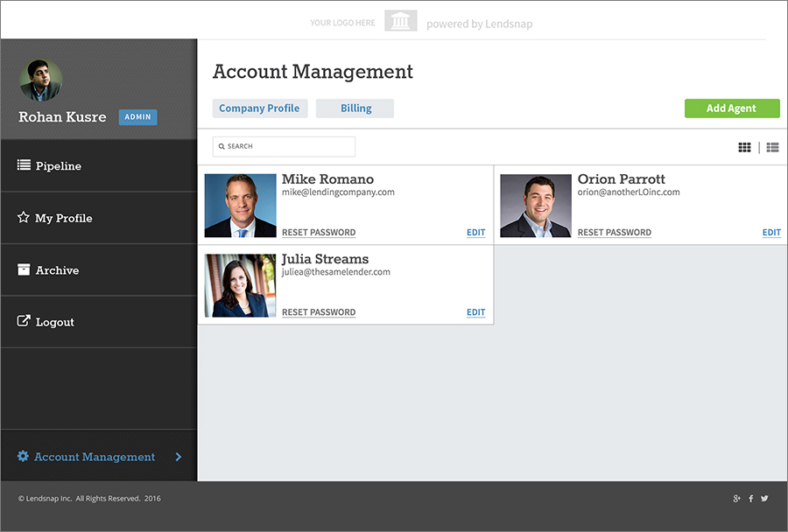The image size is (788, 532).
Task: Click into the agent search field
Action: 285,147
